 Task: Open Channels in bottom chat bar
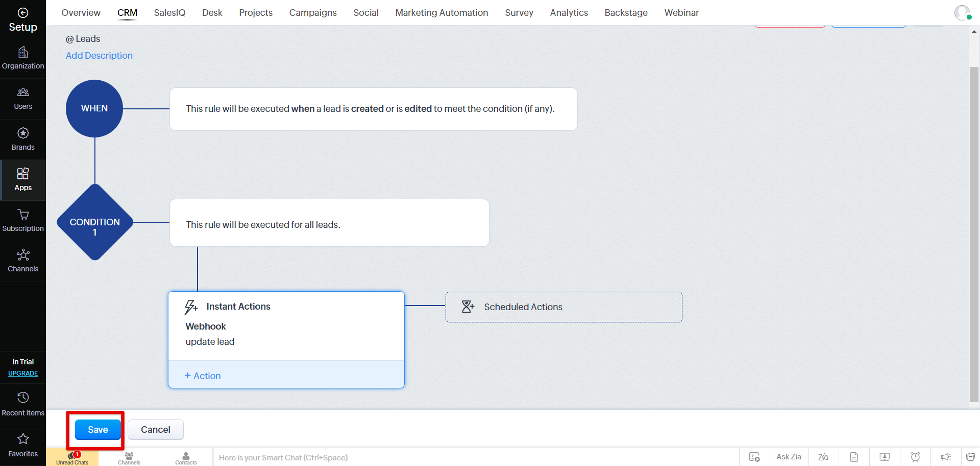[x=129, y=458]
